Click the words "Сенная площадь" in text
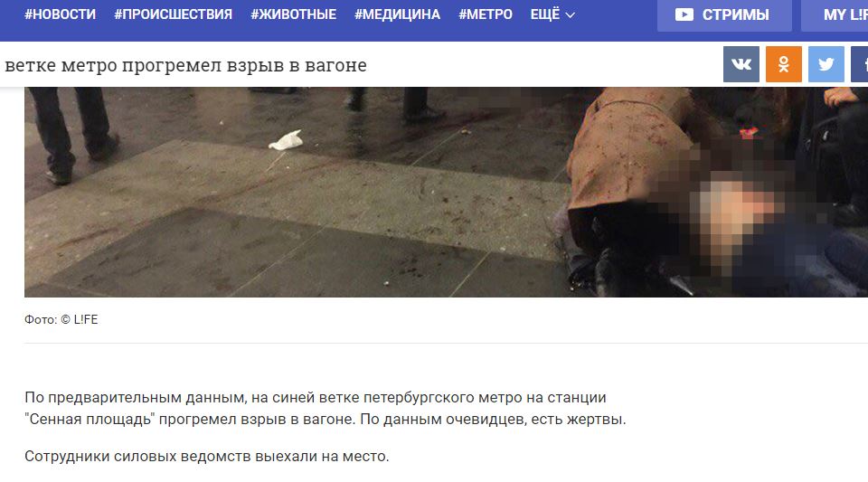 (90, 420)
